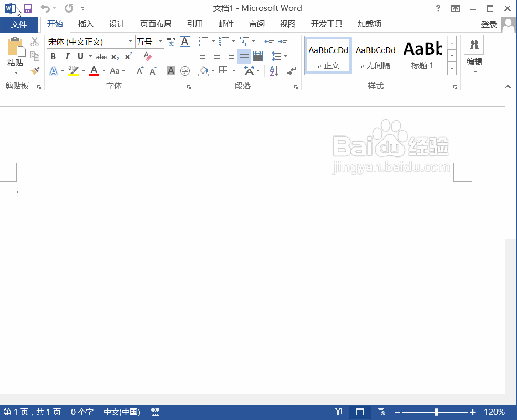
Task: Switch to Web Layout view
Action: pos(381,412)
